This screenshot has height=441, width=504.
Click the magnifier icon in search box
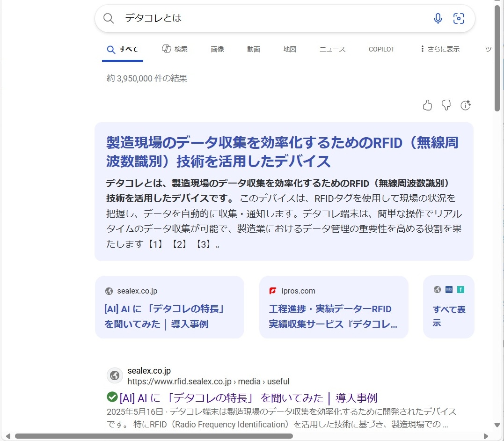[109, 18]
